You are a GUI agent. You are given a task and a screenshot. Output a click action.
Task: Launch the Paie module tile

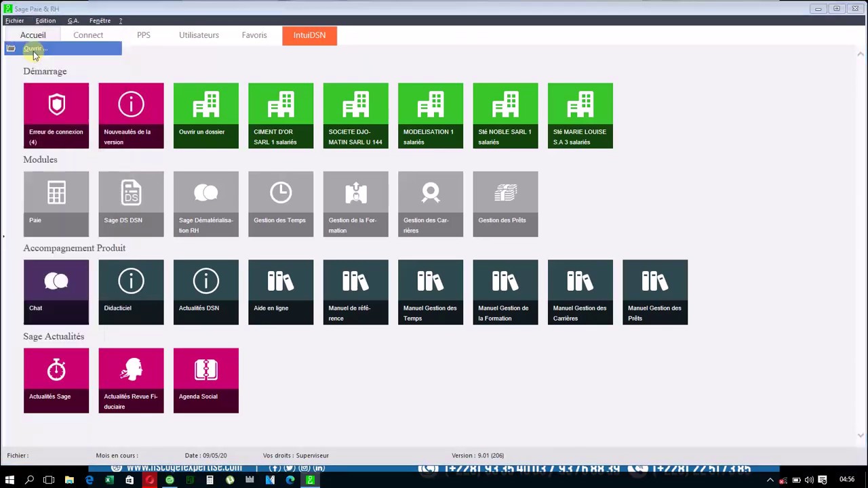[56, 204]
